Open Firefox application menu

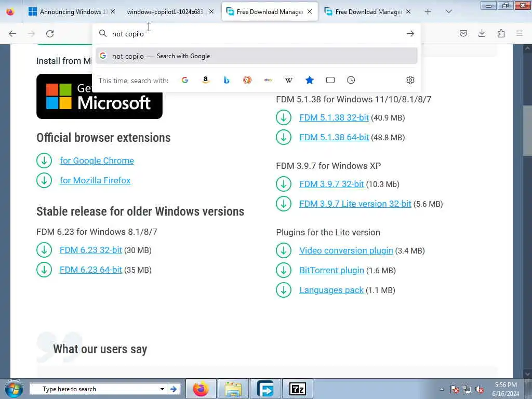[520, 33]
